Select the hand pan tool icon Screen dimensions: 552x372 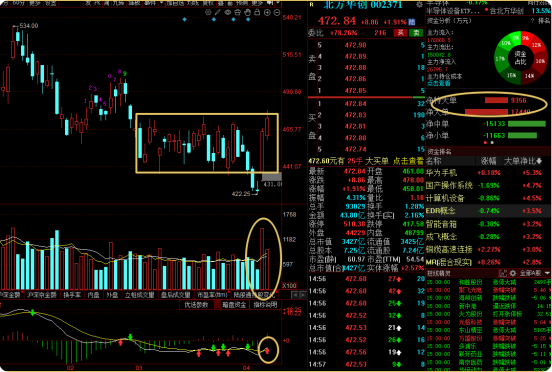click(247, 12)
